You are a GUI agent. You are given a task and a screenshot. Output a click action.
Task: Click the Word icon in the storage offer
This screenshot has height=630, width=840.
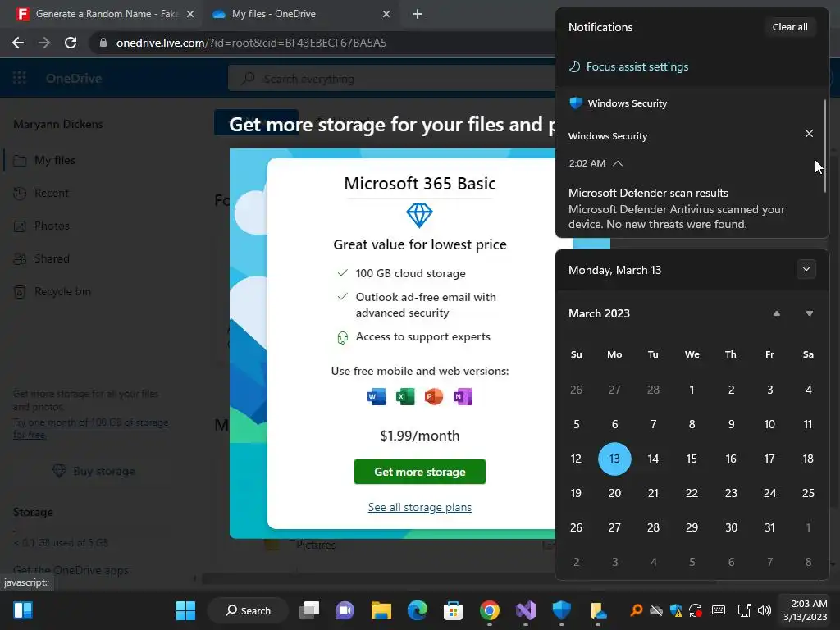click(377, 397)
